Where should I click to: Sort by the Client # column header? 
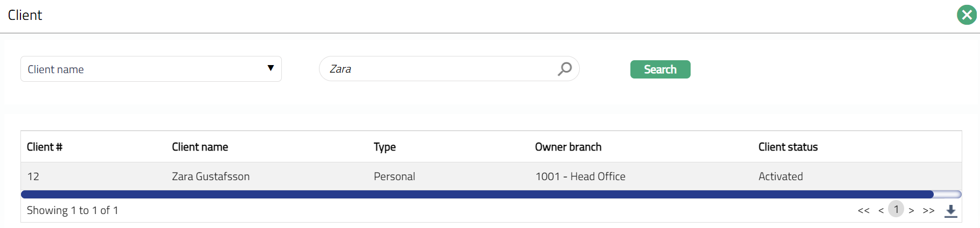point(45,147)
